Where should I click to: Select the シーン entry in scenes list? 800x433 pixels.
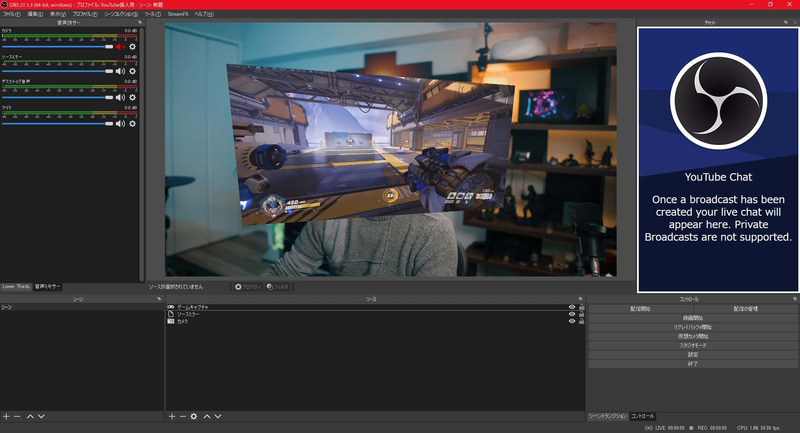click(82, 308)
